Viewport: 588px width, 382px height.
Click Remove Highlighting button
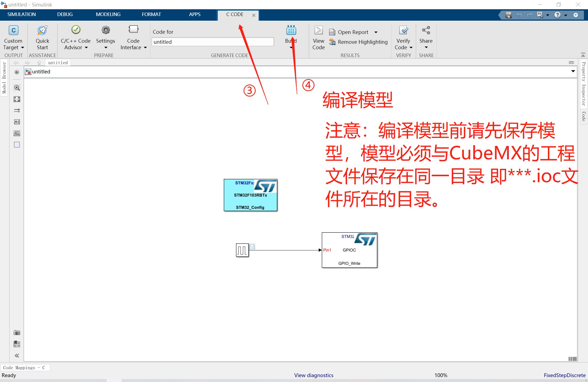click(x=359, y=42)
